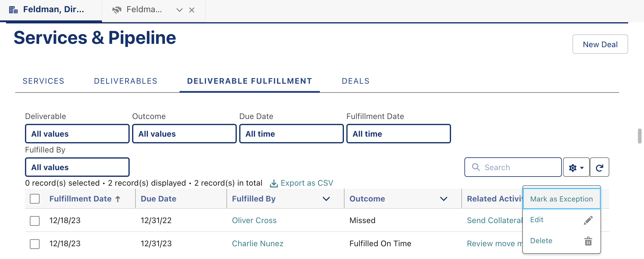Check the row for Oliver Cross
Viewport: 644px width, 259px height.
35,221
